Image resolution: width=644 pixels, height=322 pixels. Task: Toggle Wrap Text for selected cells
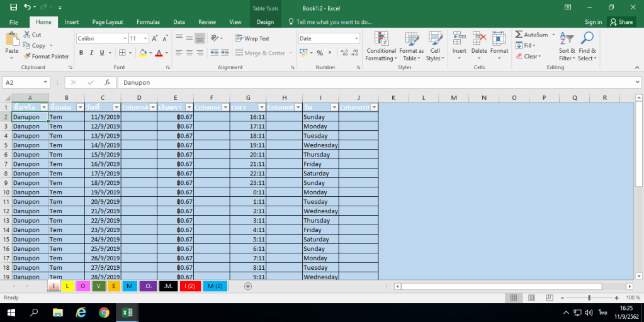(252, 38)
